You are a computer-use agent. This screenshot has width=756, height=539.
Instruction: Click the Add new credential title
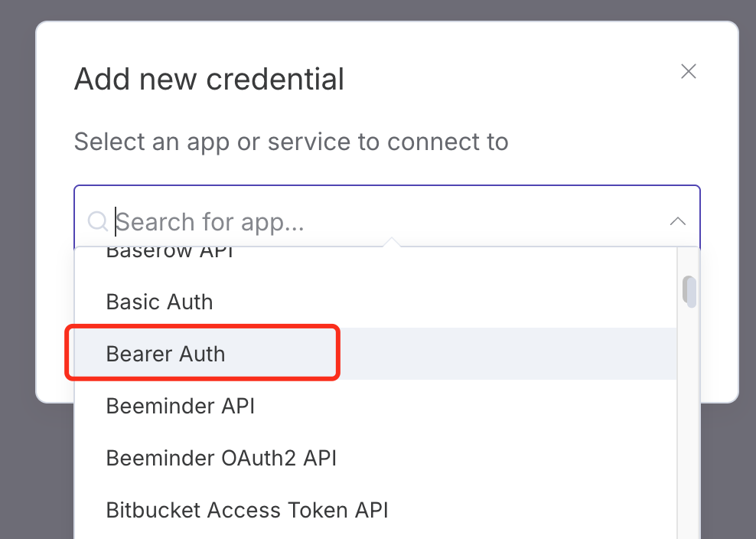[x=208, y=78]
